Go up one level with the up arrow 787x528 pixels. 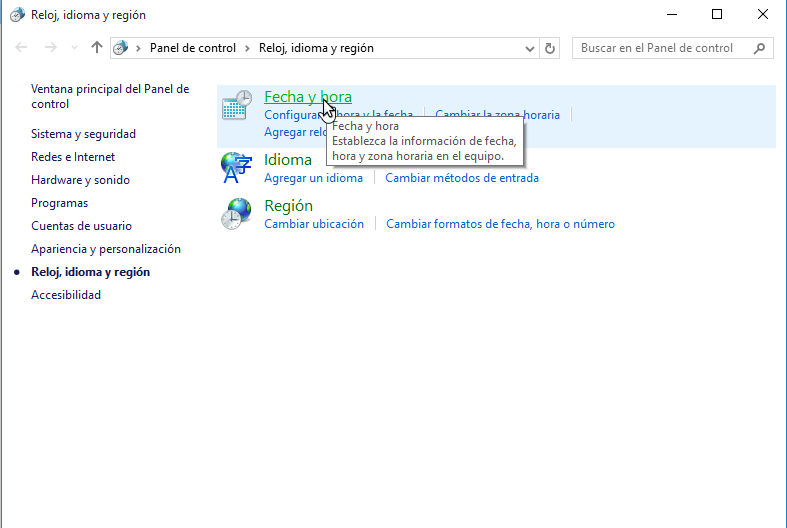pos(97,48)
